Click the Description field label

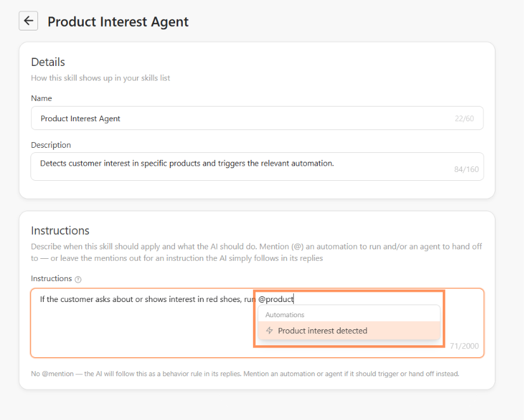[x=51, y=145]
